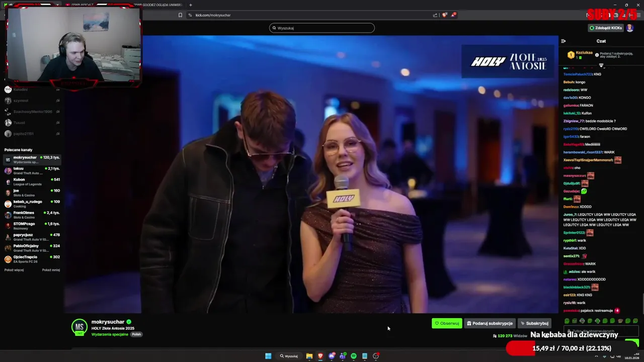This screenshot has width=644, height=362.
Task: Expand the chat leaderboard chevron
Action: click(601, 65)
